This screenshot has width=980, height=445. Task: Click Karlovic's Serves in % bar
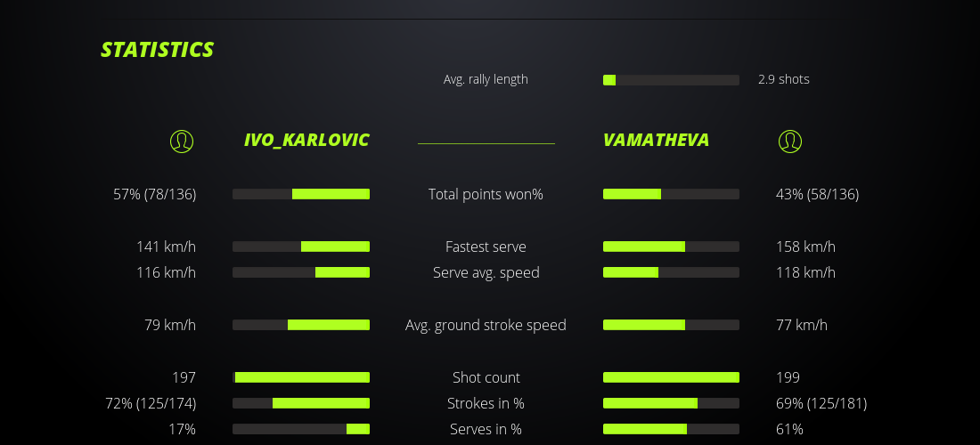[301, 429]
